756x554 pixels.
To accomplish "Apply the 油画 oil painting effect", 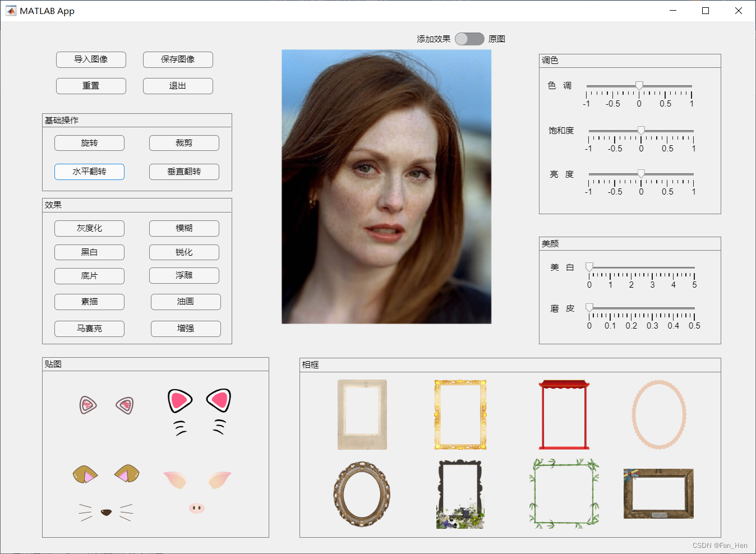I will pos(186,302).
